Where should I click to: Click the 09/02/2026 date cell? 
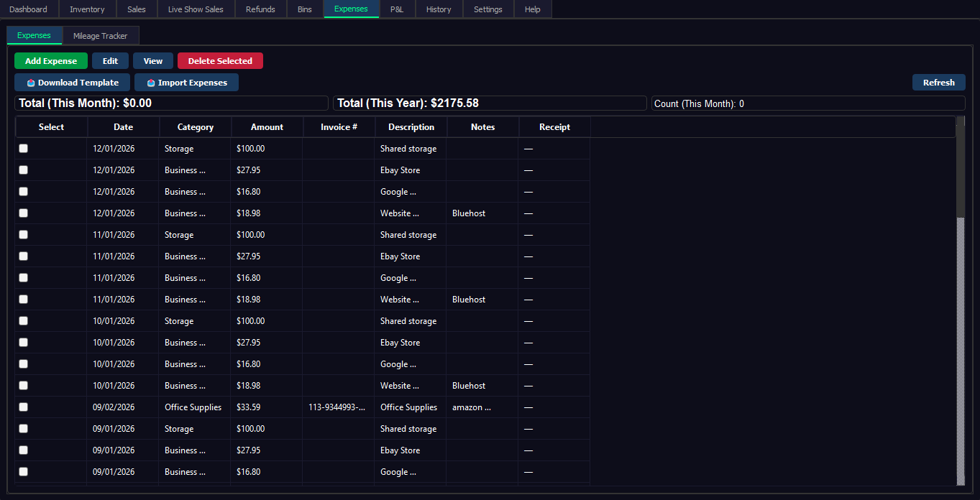point(122,407)
